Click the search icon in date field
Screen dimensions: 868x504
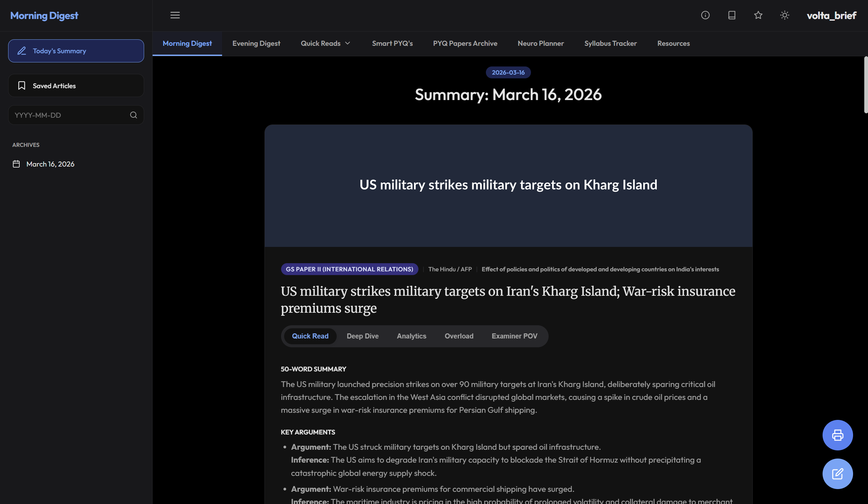click(134, 115)
